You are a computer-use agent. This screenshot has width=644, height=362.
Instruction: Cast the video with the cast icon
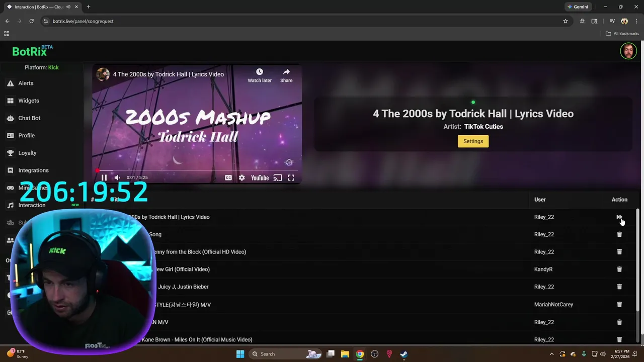278,177
